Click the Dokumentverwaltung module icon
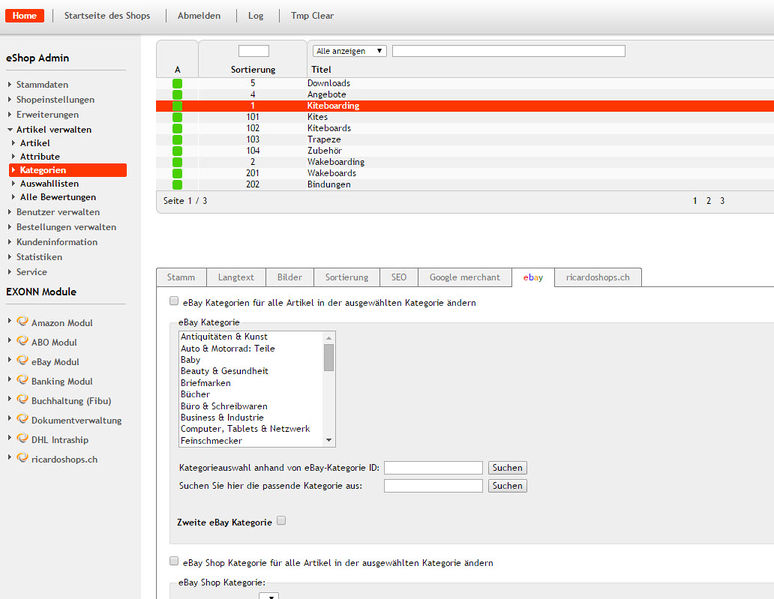 [22, 420]
